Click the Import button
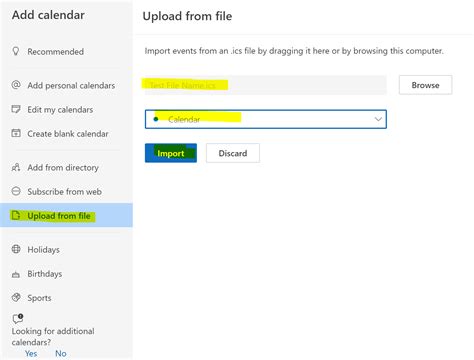Image resolution: width=474 pixels, height=360 pixels. 171,153
